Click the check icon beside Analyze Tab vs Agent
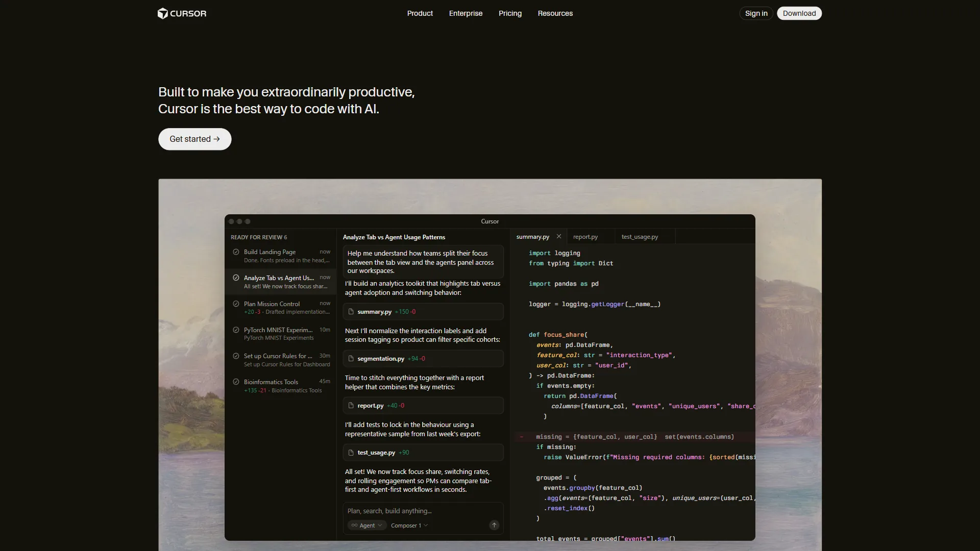The height and width of the screenshot is (551, 980). [x=236, y=278]
